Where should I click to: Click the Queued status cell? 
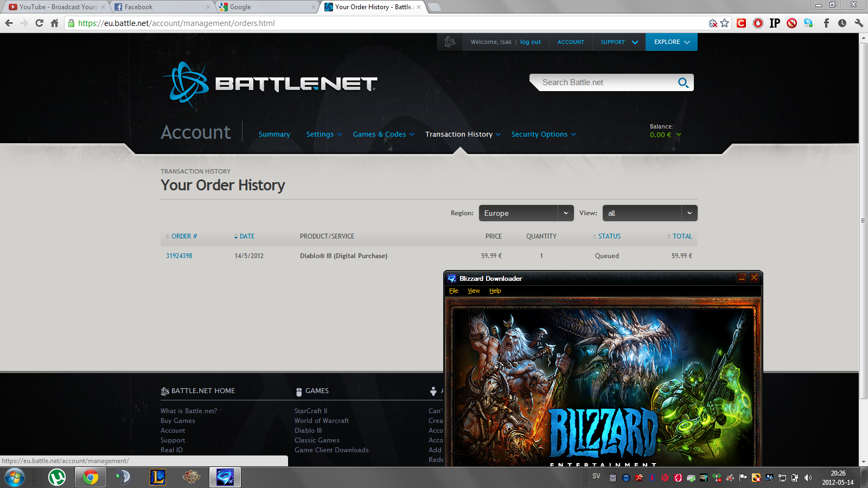(x=607, y=256)
